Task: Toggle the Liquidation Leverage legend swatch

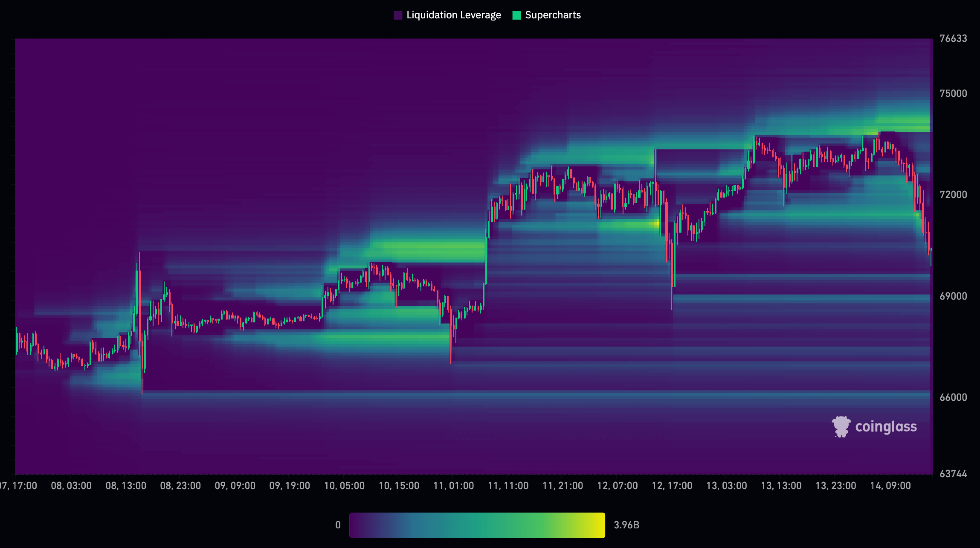Action: [398, 15]
